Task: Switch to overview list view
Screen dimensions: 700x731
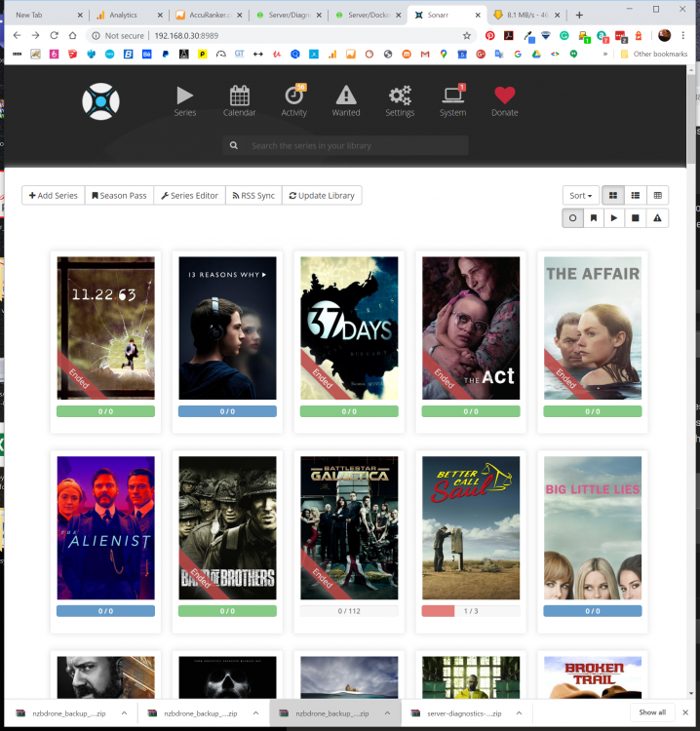Action: 636,195
